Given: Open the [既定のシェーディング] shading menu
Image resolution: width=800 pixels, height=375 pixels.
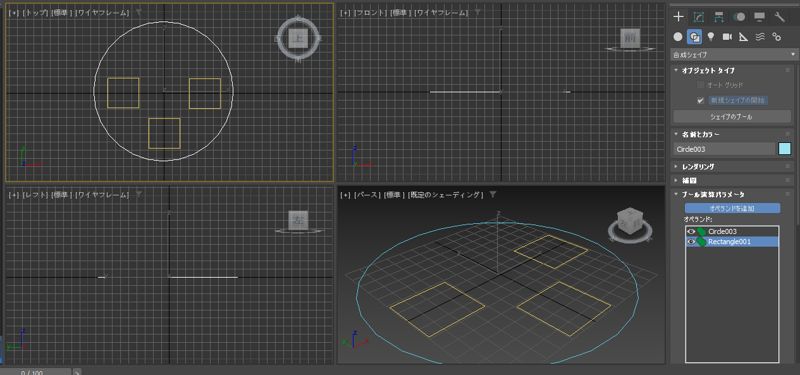Looking at the screenshot, I should pos(445,195).
